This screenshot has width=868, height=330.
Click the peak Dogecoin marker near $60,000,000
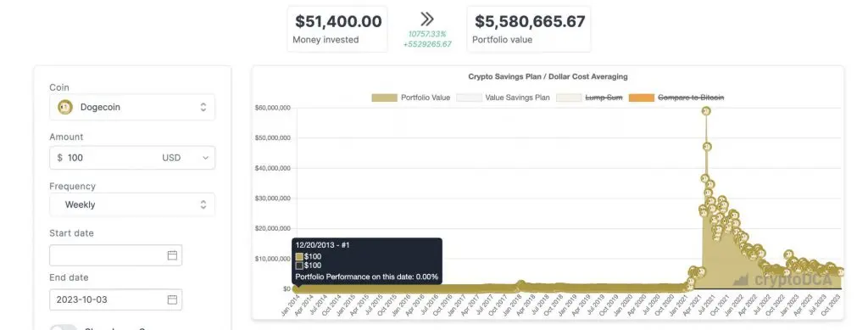point(706,111)
